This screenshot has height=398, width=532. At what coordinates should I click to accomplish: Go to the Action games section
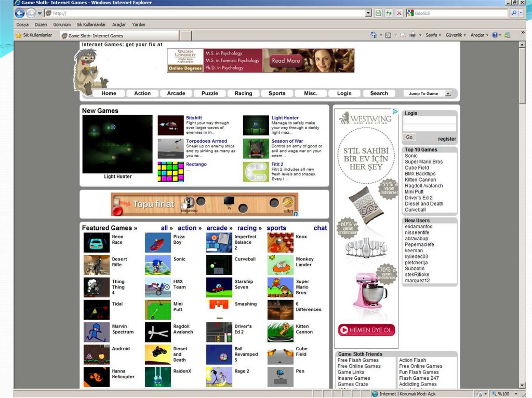142,93
